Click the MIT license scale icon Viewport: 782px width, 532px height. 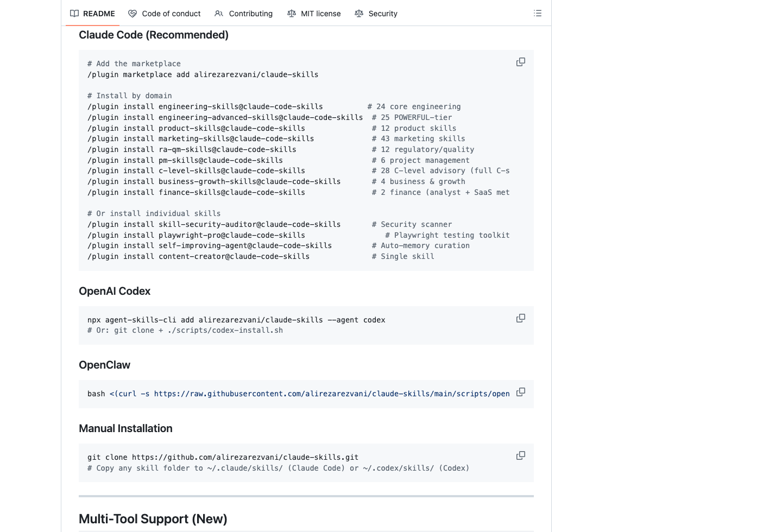(292, 14)
